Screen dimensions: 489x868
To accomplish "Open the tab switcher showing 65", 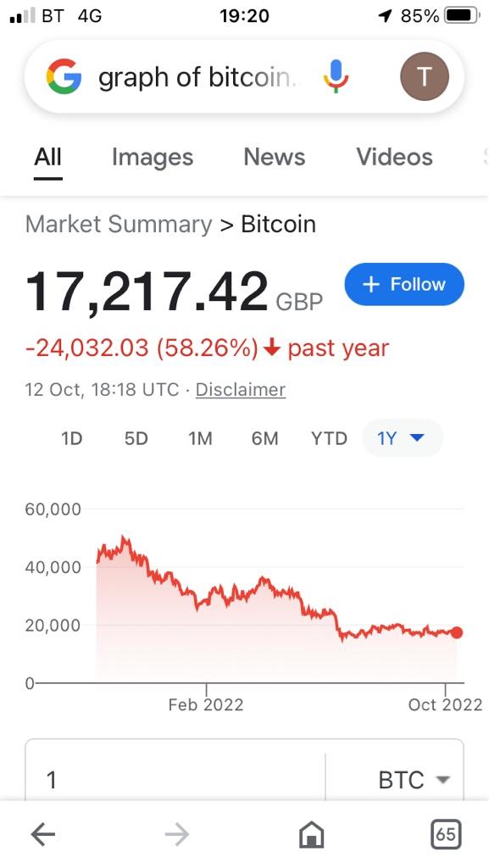I will pyautogui.click(x=445, y=834).
